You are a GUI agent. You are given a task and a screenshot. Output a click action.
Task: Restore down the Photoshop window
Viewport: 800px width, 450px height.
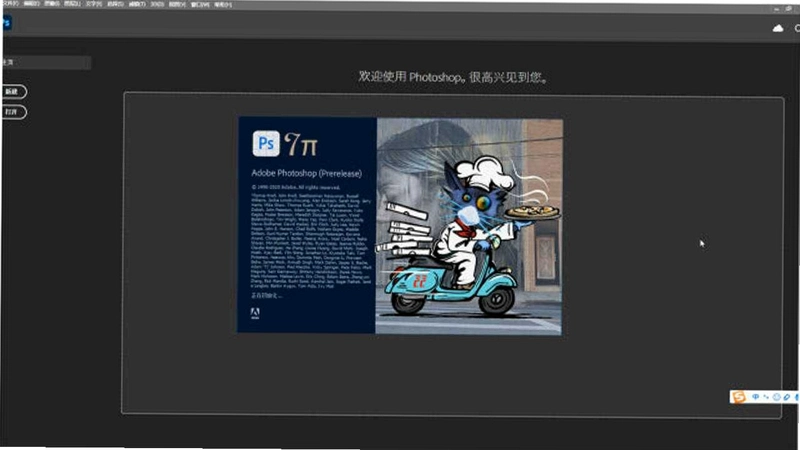point(789,9)
